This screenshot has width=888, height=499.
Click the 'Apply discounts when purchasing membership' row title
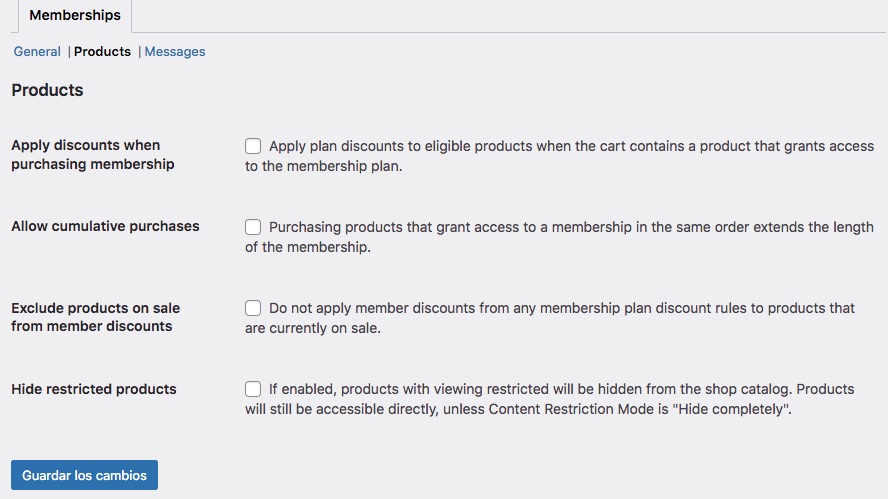[93, 155]
